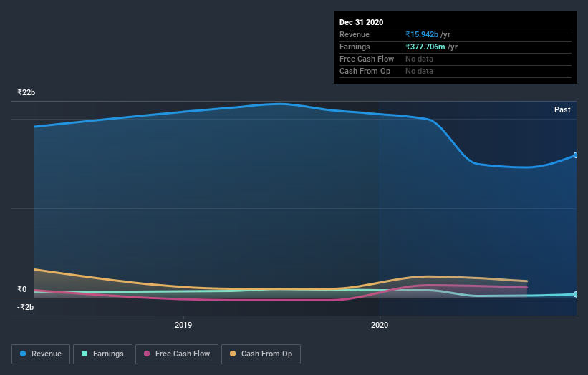Click the teal Earnings legend dot
This screenshot has width=588, height=375.
pyautogui.click(x=85, y=354)
